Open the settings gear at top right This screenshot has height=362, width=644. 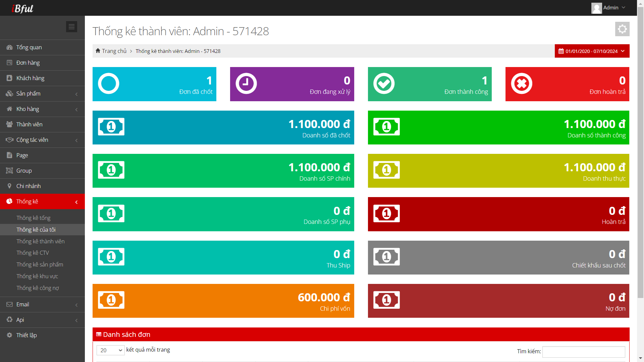pyautogui.click(x=622, y=29)
